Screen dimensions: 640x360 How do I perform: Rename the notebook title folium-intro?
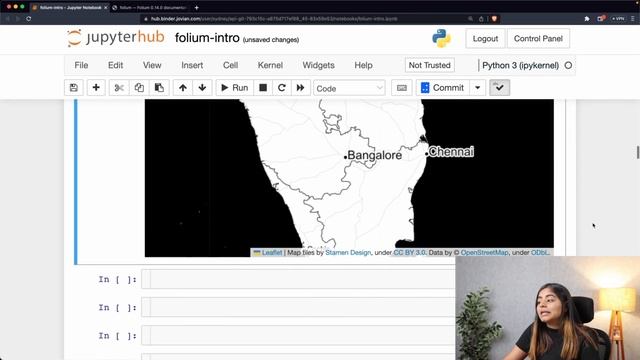207,38
